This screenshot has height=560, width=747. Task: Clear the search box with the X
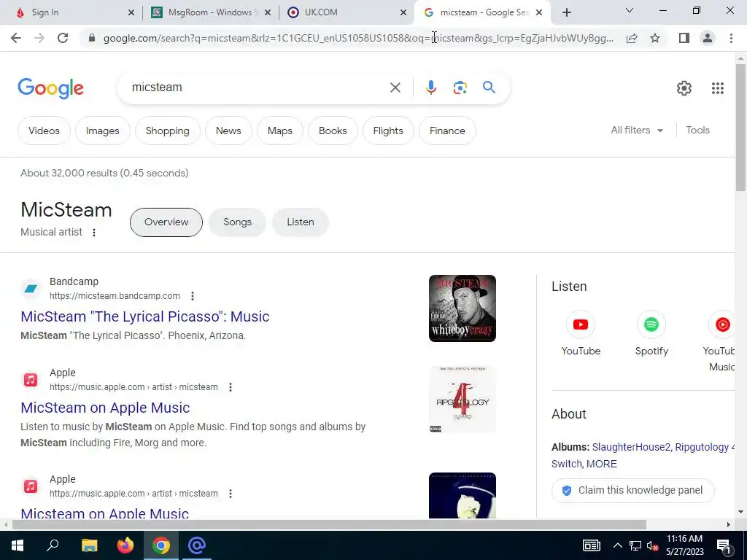(x=395, y=87)
